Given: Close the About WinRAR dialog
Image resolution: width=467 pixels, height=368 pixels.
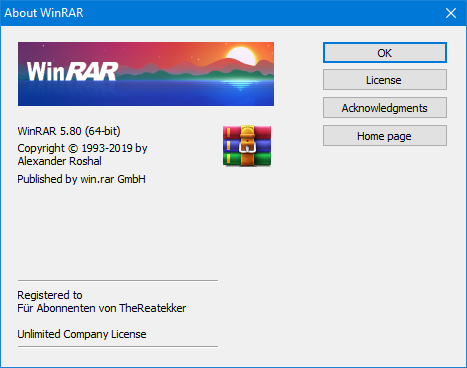Looking at the screenshot, I should click(451, 13).
